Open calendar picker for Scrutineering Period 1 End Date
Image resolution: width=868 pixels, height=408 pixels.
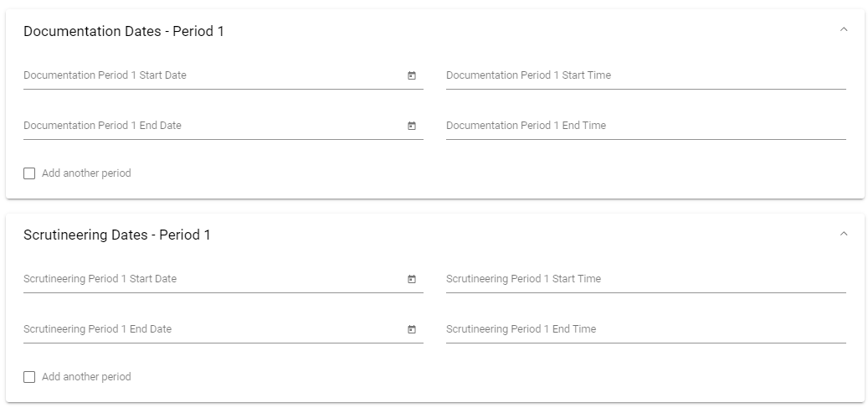[x=411, y=329]
